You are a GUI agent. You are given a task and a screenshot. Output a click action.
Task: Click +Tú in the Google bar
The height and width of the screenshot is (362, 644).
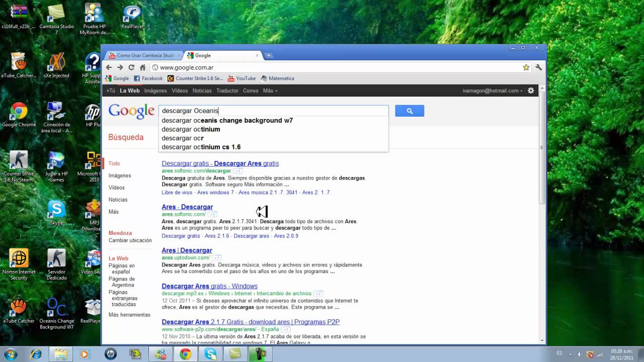(111, 90)
